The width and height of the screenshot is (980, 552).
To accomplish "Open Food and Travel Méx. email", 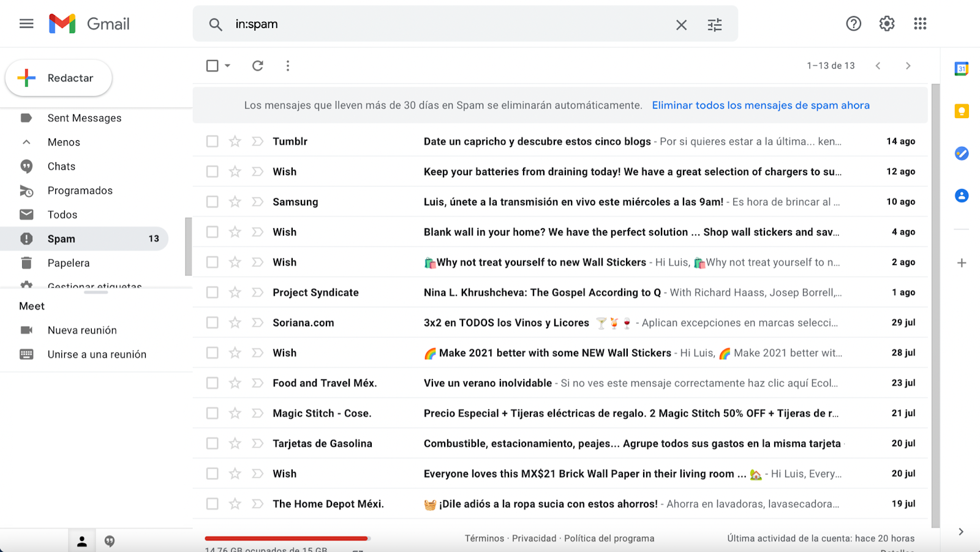I will click(560, 383).
